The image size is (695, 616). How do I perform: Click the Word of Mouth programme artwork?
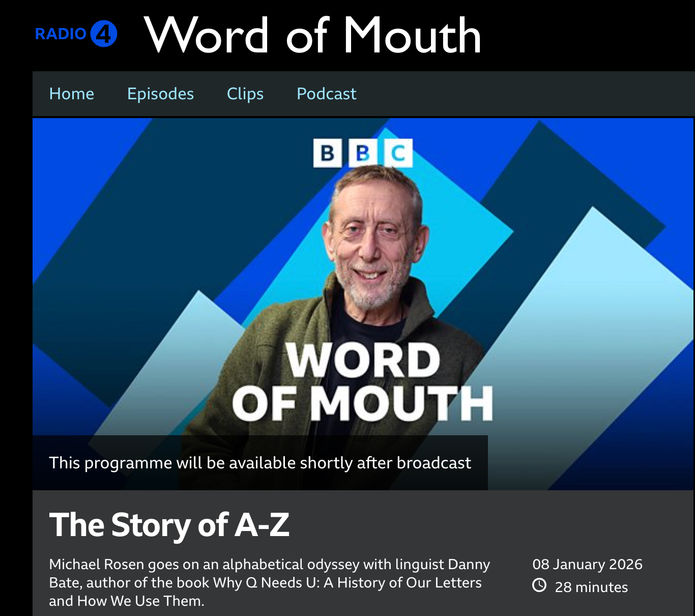tap(363, 304)
